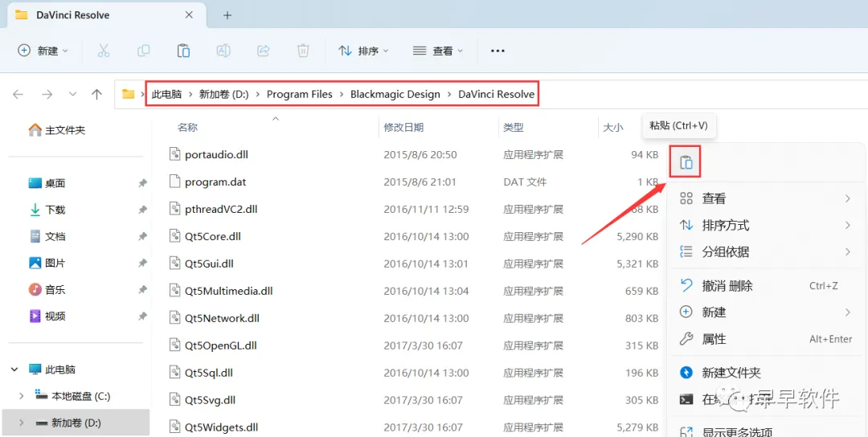Collapse the 此电脑 tree node

click(x=14, y=369)
